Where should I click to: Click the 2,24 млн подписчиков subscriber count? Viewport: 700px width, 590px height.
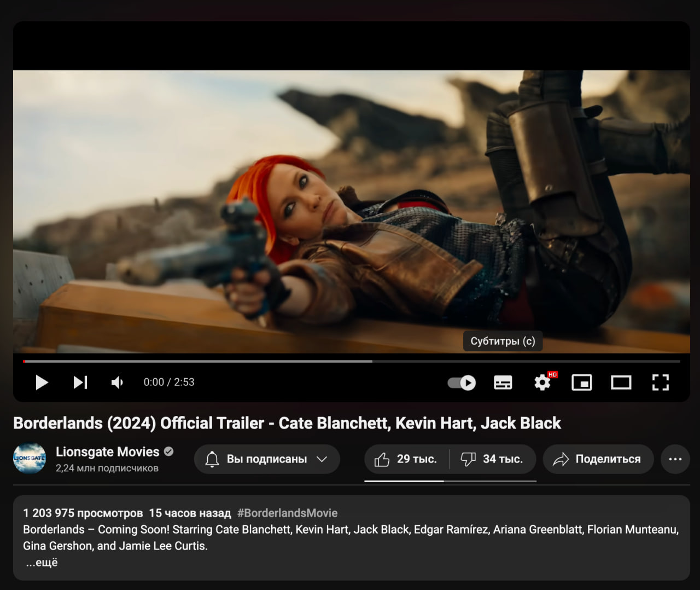107,468
